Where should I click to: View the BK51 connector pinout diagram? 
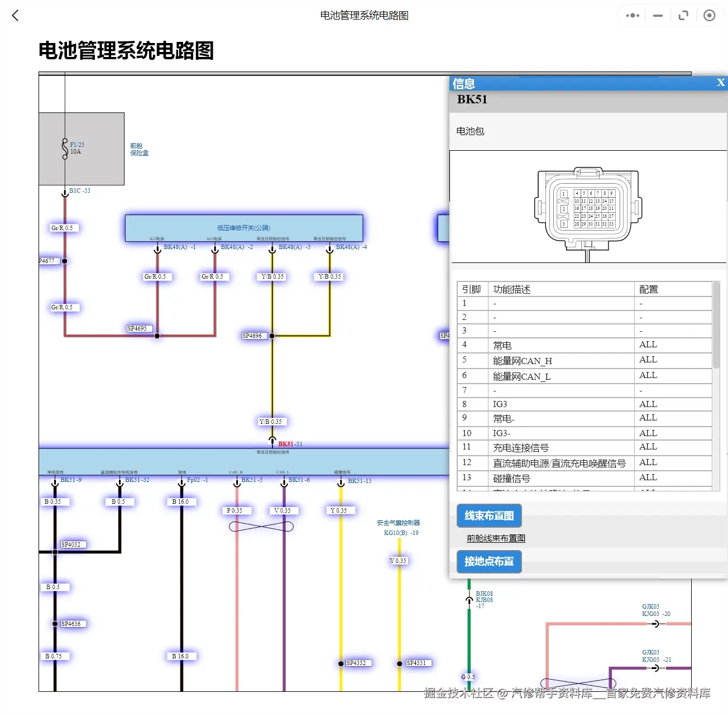pyautogui.click(x=587, y=207)
